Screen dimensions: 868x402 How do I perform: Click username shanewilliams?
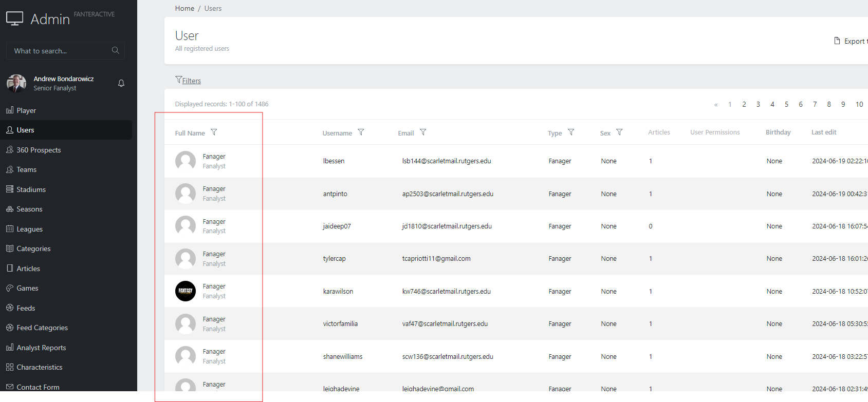(343, 356)
